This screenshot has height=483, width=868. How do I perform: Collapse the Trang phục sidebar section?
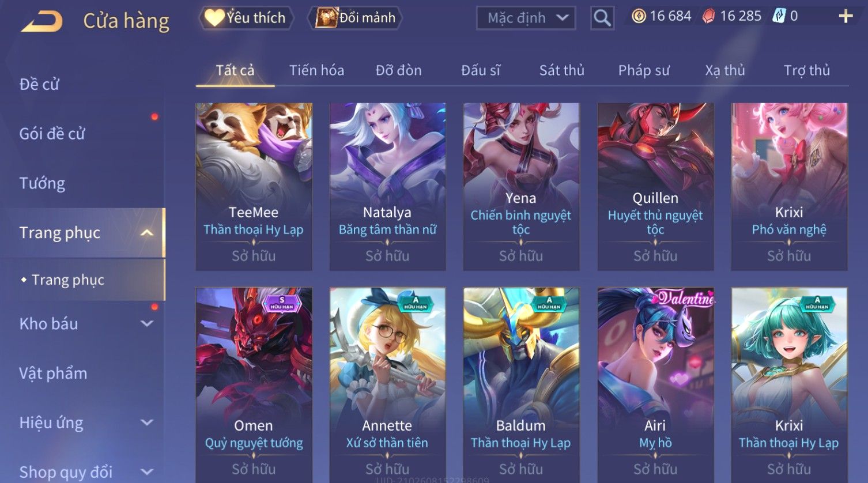click(147, 233)
